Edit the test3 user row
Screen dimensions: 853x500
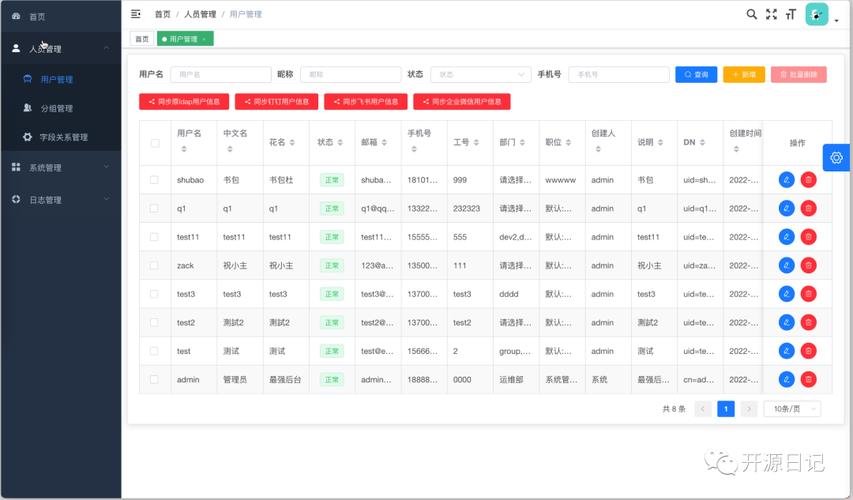787,294
